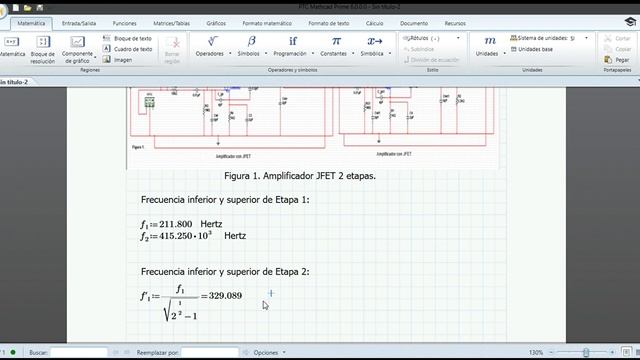This screenshot has height=360, width=640.
Task: Insert a Componente de gráfico chart component
Action: coord(77,49)
